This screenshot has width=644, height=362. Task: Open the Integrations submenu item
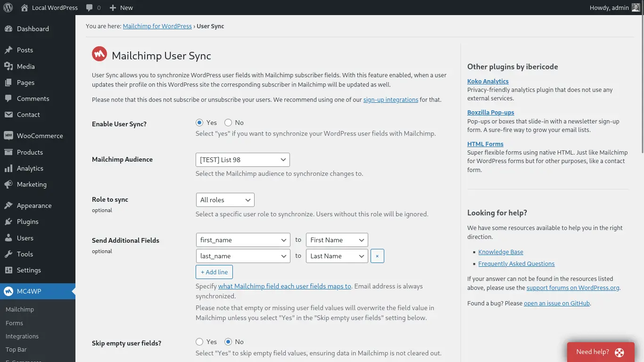22,336
